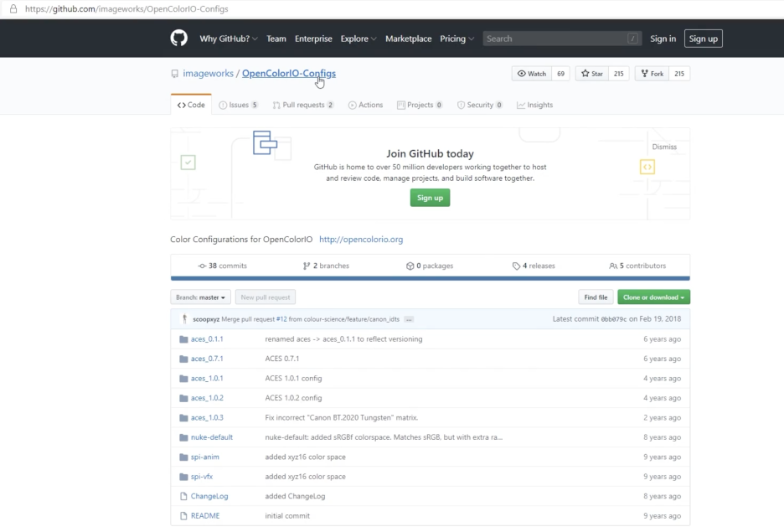Watch the repository
The width and height of the screenshot is (784, 532).
(x=532, y=74)
